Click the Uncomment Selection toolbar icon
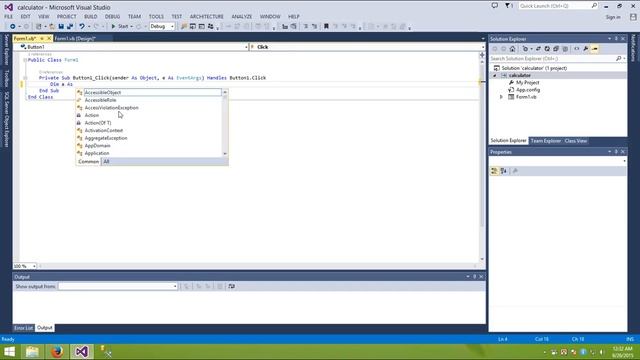Image resolution: width=640 pixels, height=360 pixels. pyautogui.click(x=314, y=26)
